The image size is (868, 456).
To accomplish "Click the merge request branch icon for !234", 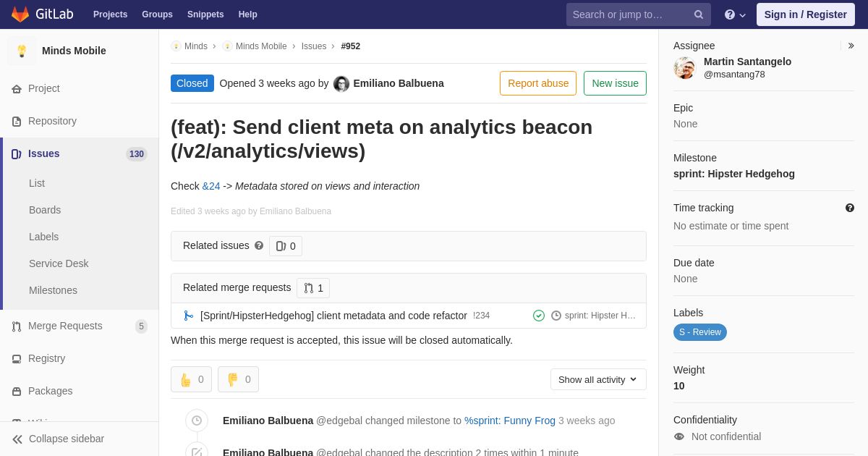I will pos(189,316).
